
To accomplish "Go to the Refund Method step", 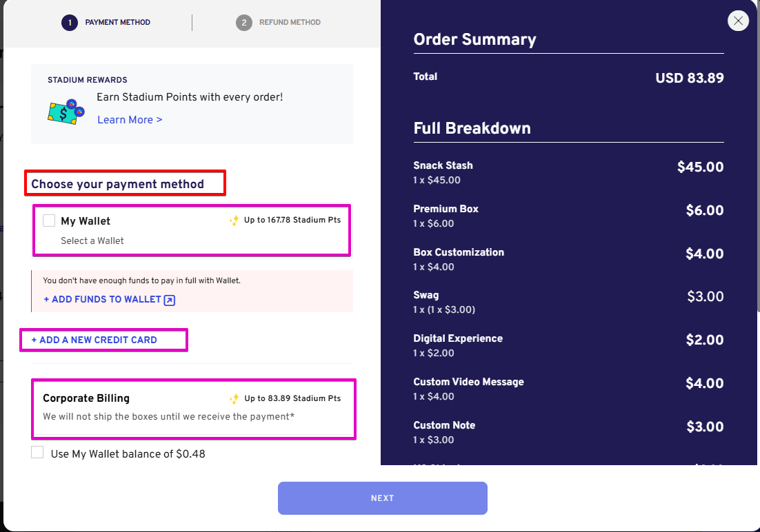I will tap(290, 23).
